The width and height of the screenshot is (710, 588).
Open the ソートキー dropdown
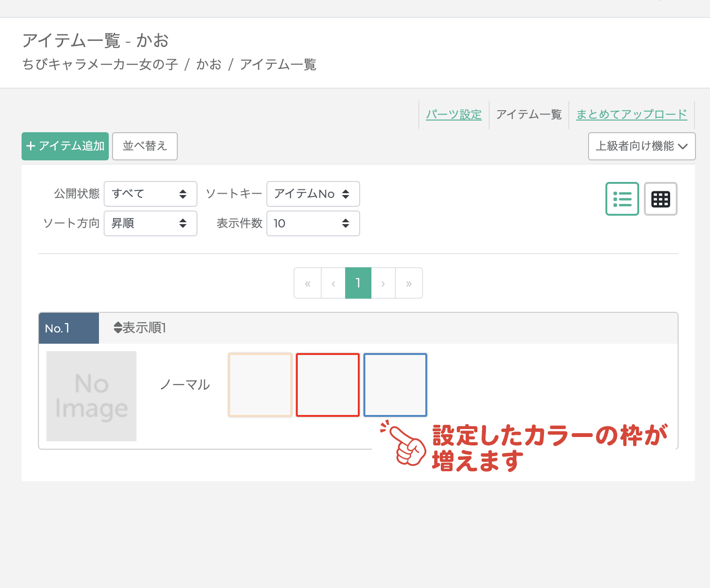tap(313, 194)
